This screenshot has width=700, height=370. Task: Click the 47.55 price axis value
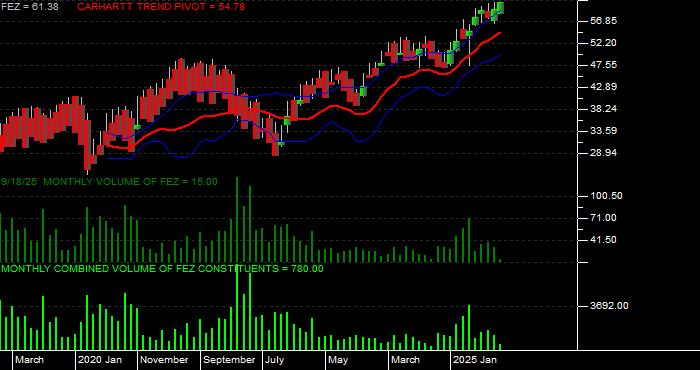pos(603,65)
